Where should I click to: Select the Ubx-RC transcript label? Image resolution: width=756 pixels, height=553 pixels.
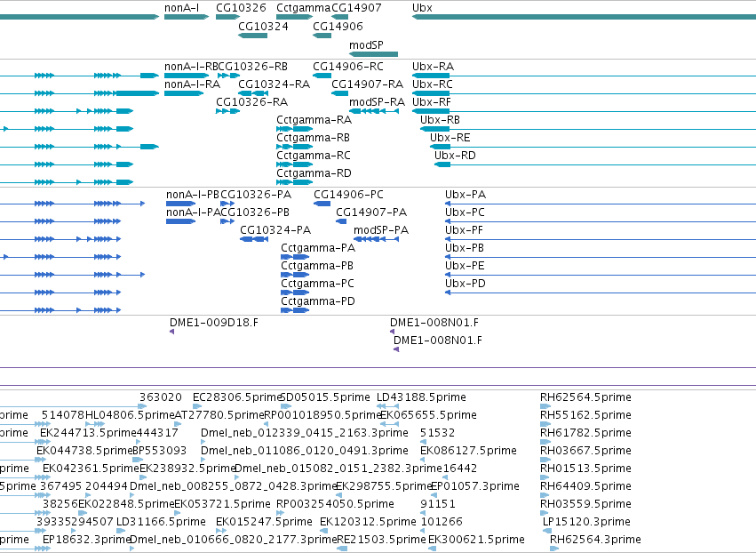[433, 84]
